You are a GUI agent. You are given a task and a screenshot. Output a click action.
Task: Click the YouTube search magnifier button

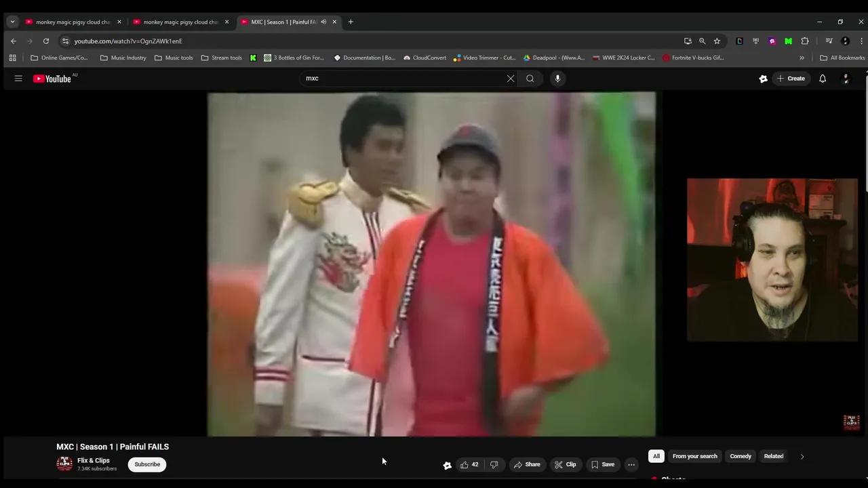(x=530, y=79)
